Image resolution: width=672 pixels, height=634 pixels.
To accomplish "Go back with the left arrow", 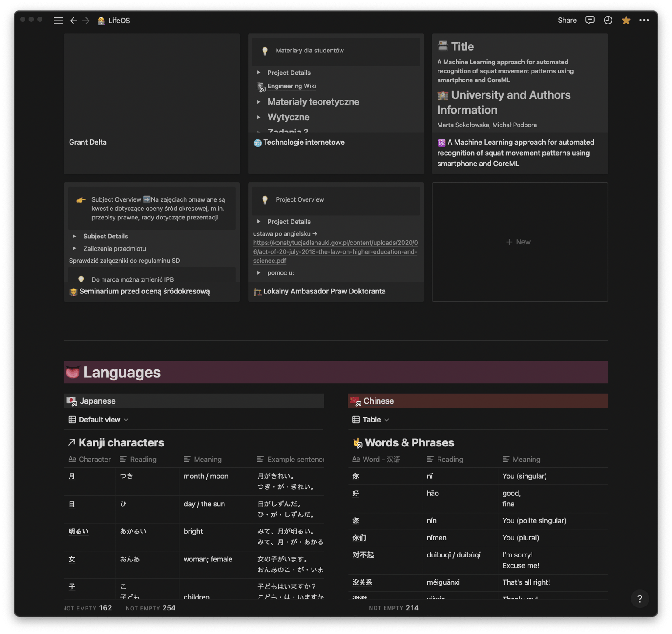I will [73, 21].
